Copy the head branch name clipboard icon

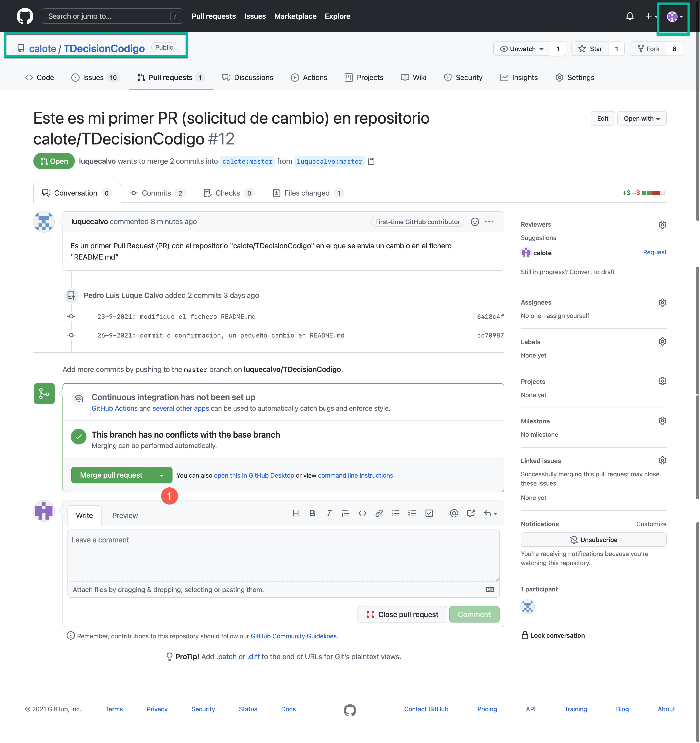pos(371,161)
